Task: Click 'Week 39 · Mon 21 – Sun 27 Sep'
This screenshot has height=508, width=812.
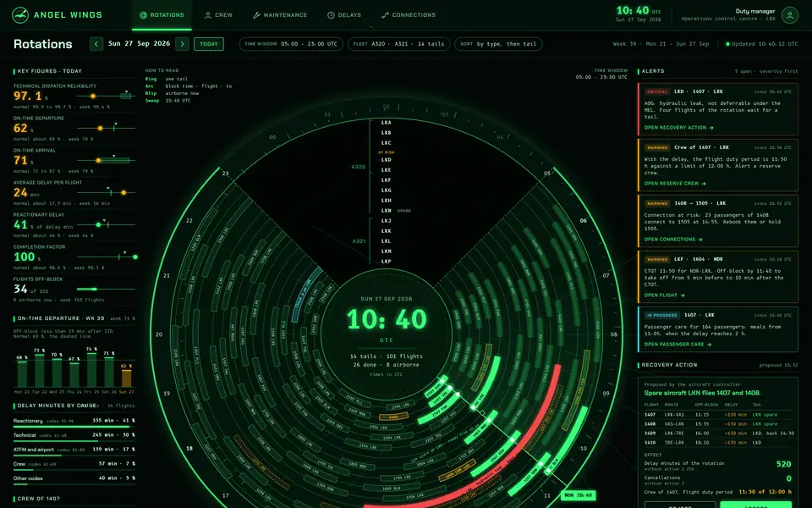Action: pyautogui.click(x=661, y=44)
